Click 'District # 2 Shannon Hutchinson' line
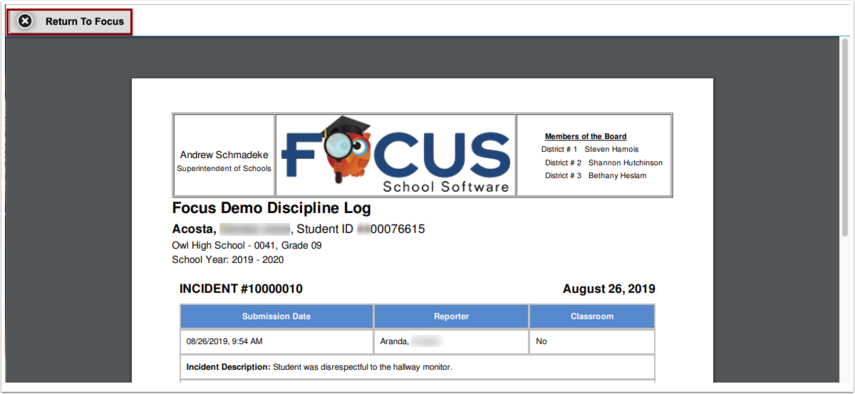Viewport: 855px width, 394px height. click(x=604, y=162)
